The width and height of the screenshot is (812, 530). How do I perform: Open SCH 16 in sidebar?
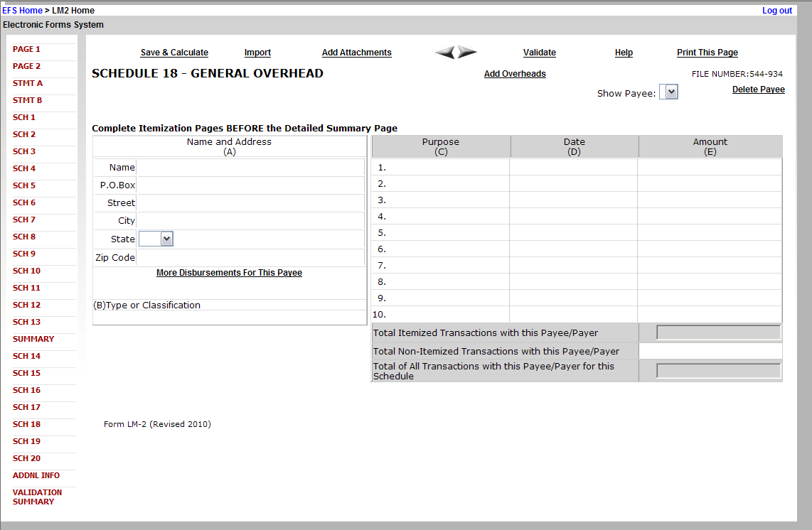(x=26, y=391)
